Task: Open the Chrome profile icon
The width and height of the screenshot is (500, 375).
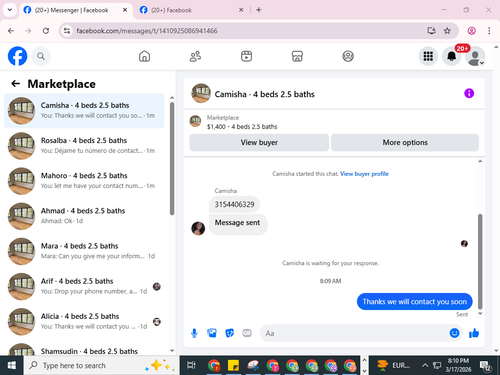Action: (471, 31)
